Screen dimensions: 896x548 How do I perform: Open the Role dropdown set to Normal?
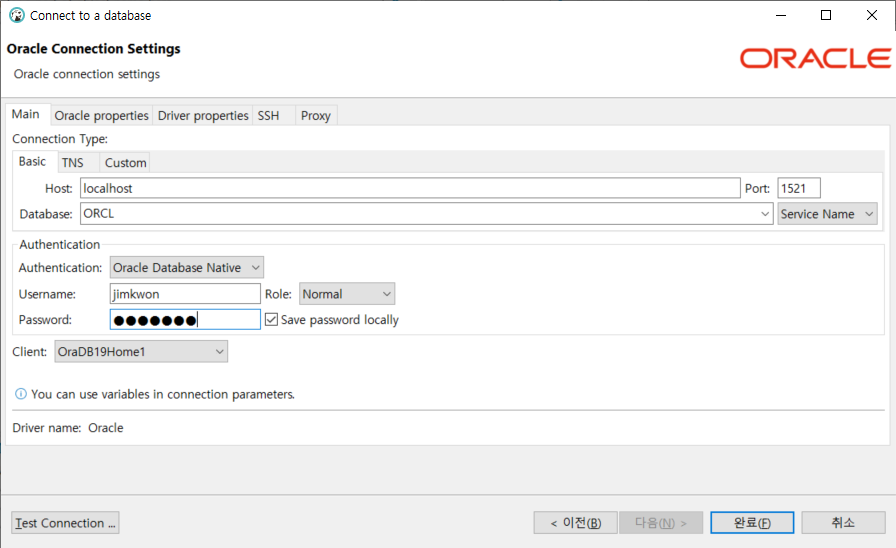tap(346, 294)
